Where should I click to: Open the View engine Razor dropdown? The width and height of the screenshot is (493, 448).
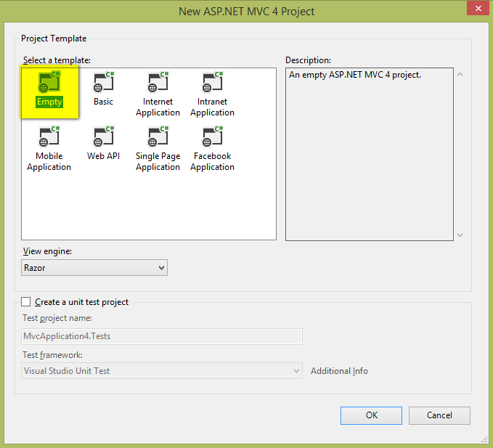pos(94,268)
